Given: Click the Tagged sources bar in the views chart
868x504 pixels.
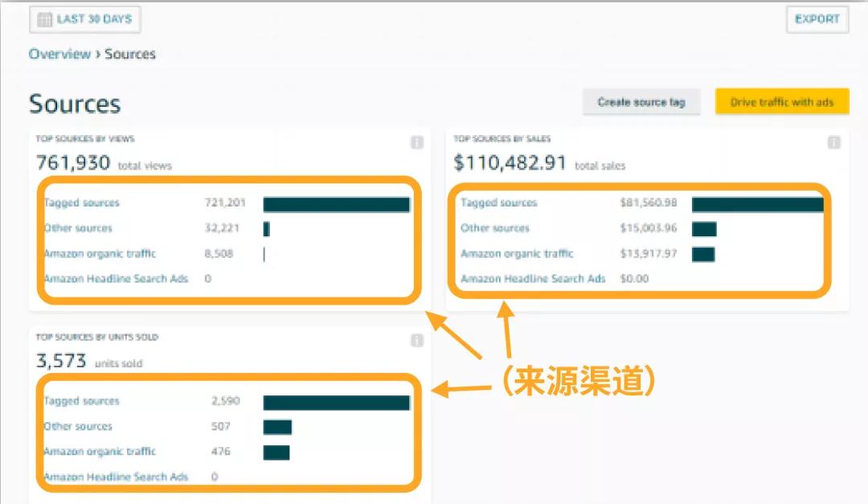Looking at the screenshot, I should 336,203.
